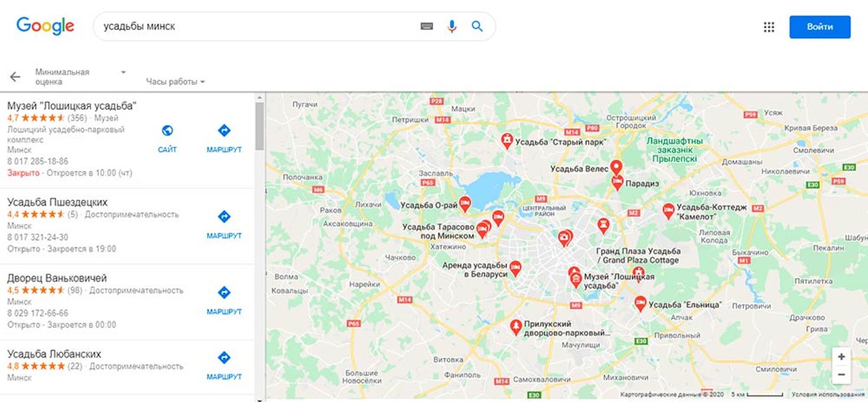Screen dimensions: 868x402
Task: Click phone number 8 017 321-24-30
Action: coord(37,237)
